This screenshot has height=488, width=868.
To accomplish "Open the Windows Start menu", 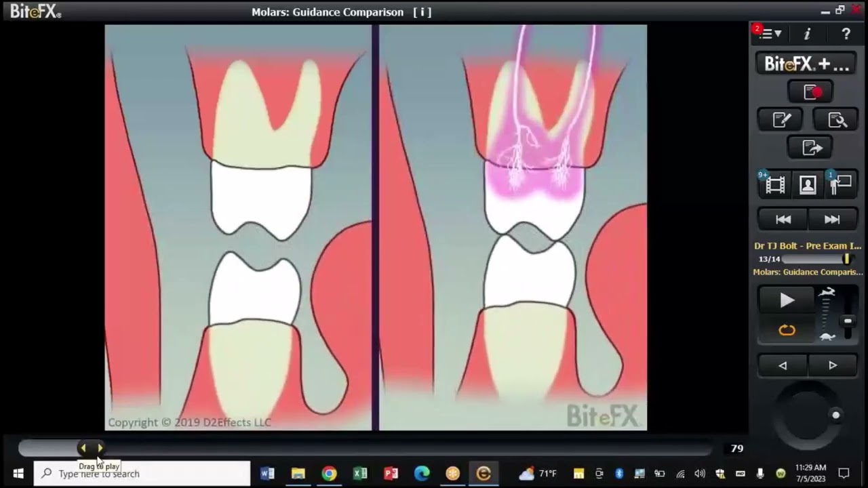I will coord(18,474).
